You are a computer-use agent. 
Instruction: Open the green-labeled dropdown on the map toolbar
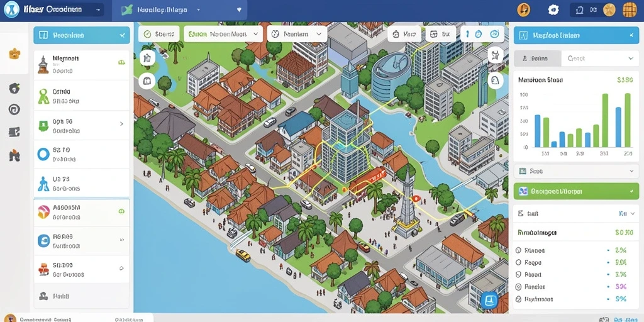(x=223, y=35)
